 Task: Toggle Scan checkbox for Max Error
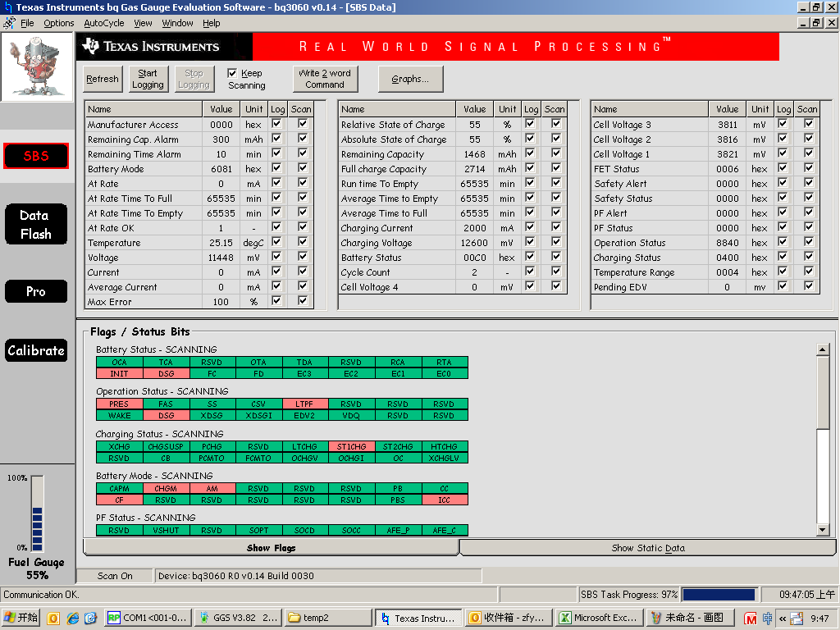tap(303, 300)
